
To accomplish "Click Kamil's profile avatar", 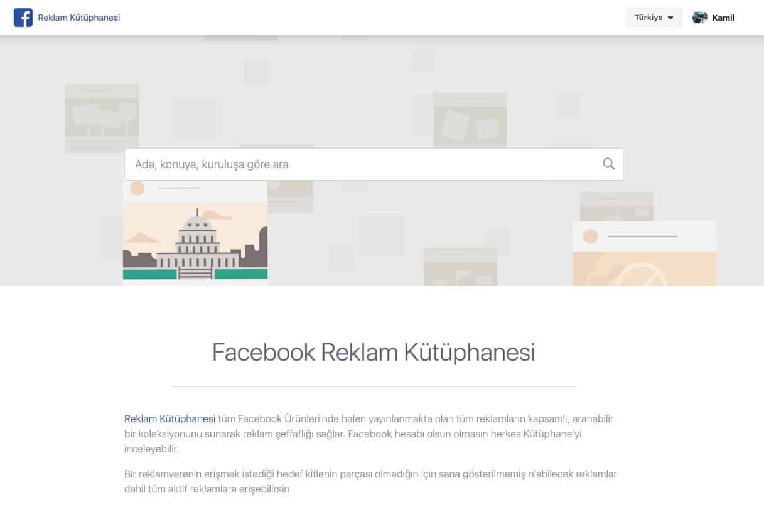I will pos(700,18).
